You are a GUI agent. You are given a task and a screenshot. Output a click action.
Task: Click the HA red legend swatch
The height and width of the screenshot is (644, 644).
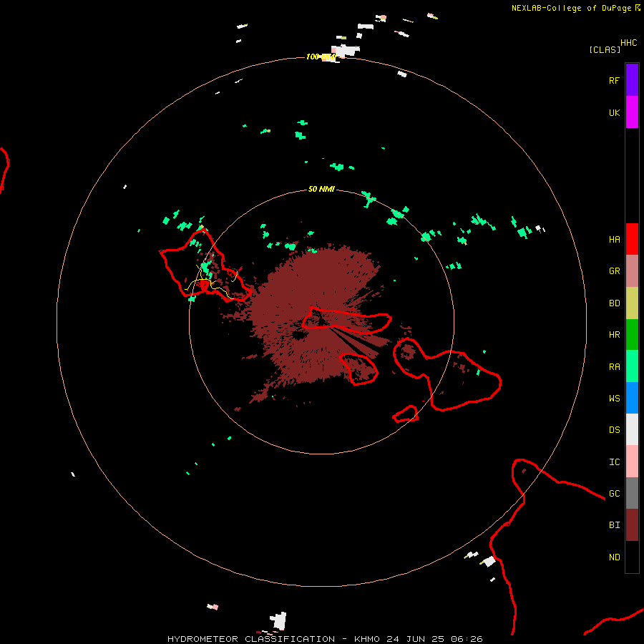click(x=632, y=239)
